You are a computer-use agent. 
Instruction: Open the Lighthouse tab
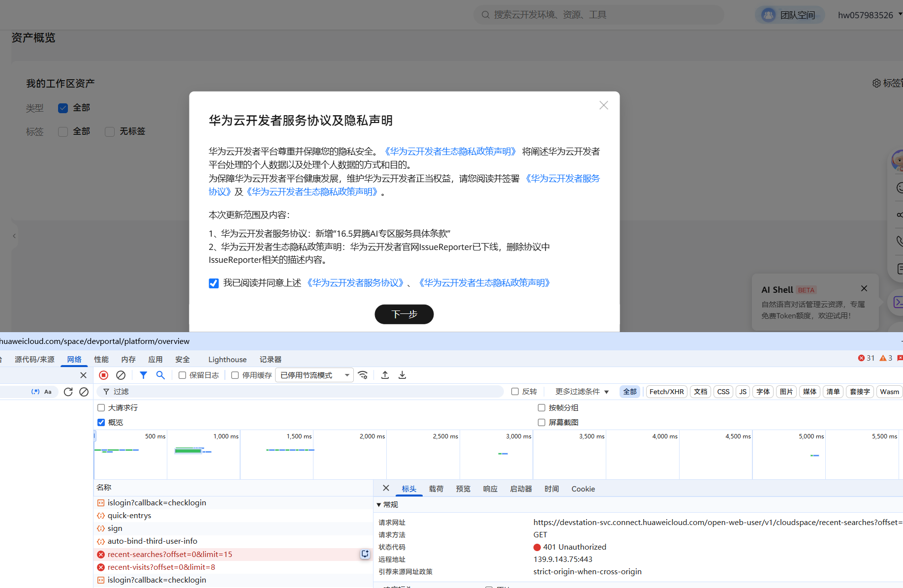(x=227, y=359)
